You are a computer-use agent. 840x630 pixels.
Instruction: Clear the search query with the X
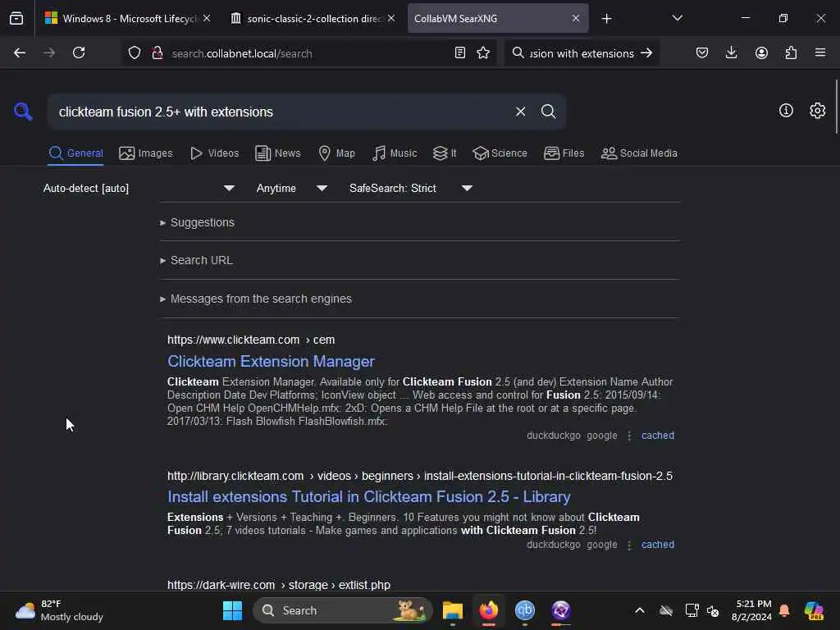520,112
